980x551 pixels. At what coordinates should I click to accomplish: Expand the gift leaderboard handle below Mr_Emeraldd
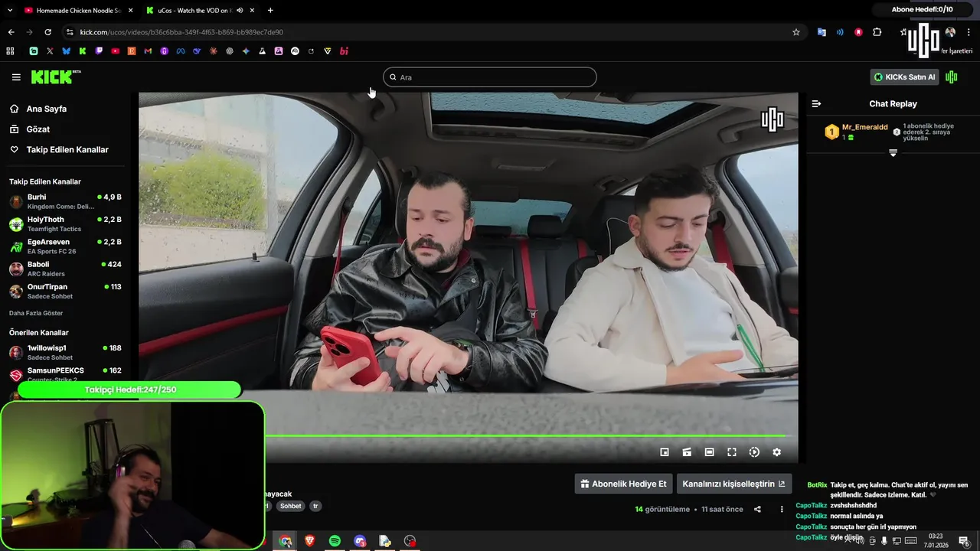893,153
